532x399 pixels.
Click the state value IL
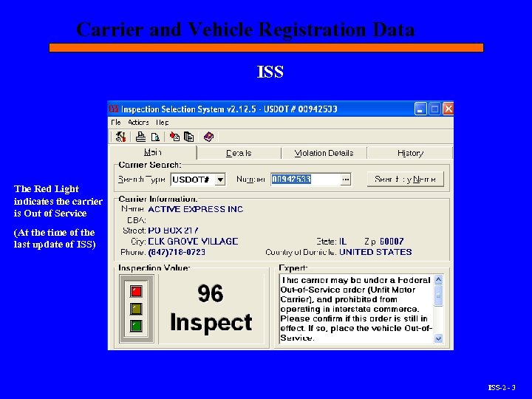point(343,241)
